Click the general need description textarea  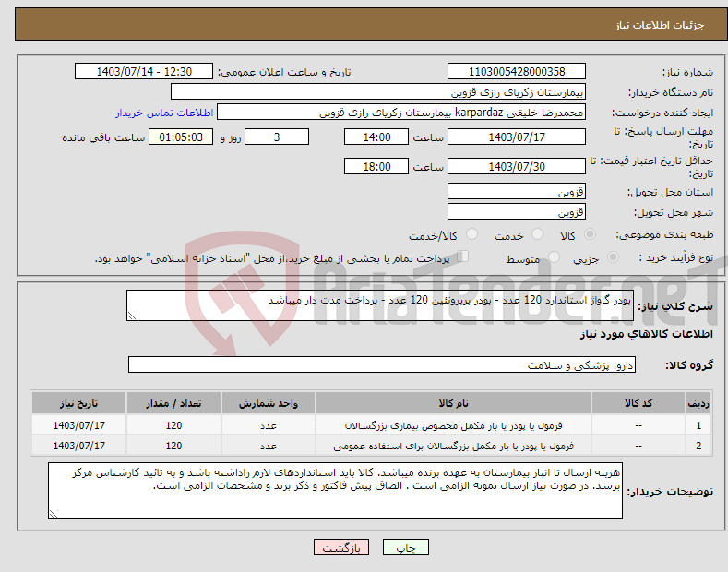380,305
